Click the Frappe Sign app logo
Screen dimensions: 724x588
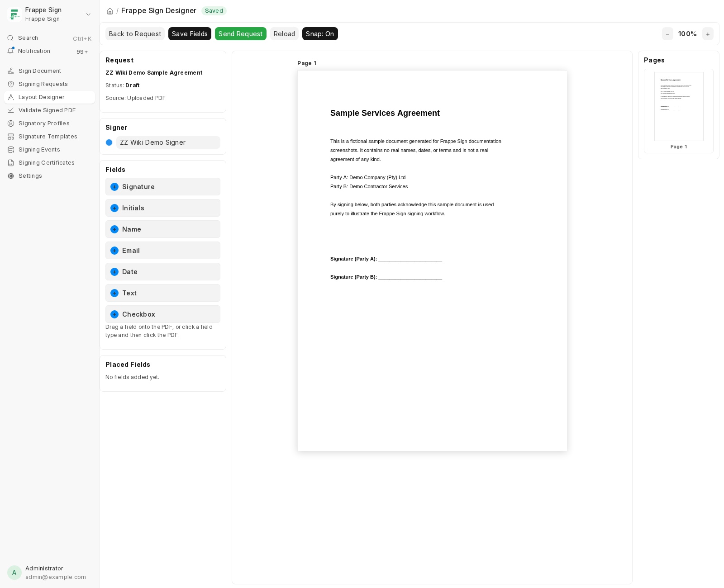point(14,14)
